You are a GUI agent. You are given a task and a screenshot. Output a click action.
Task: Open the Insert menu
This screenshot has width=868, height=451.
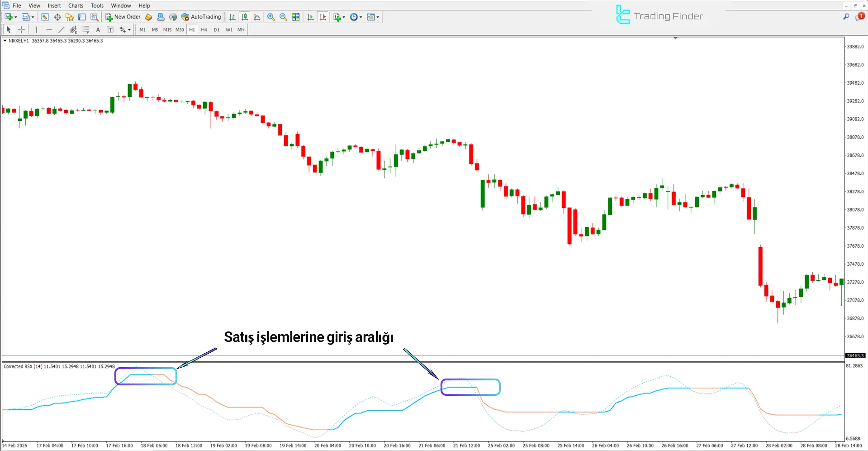[54, 5]
